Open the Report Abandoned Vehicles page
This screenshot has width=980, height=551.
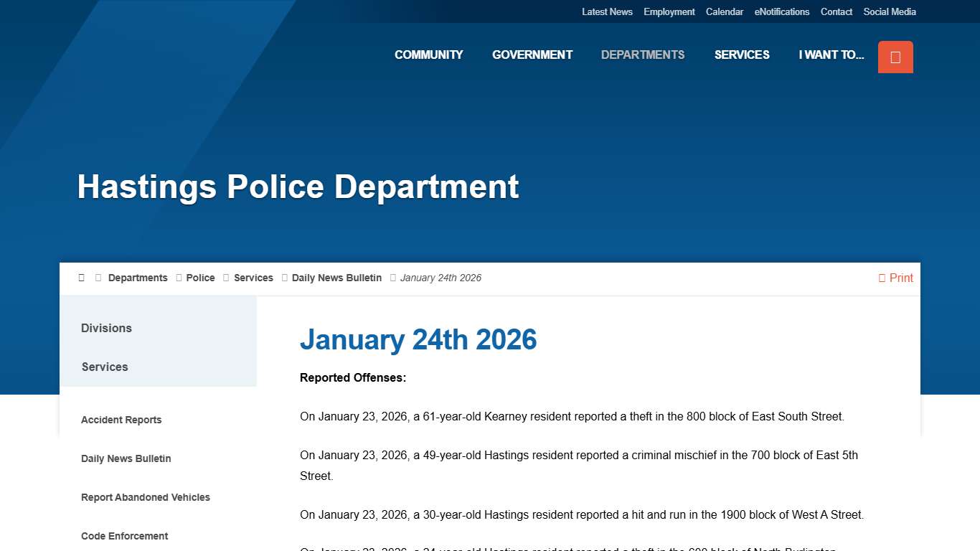[146, 497]
